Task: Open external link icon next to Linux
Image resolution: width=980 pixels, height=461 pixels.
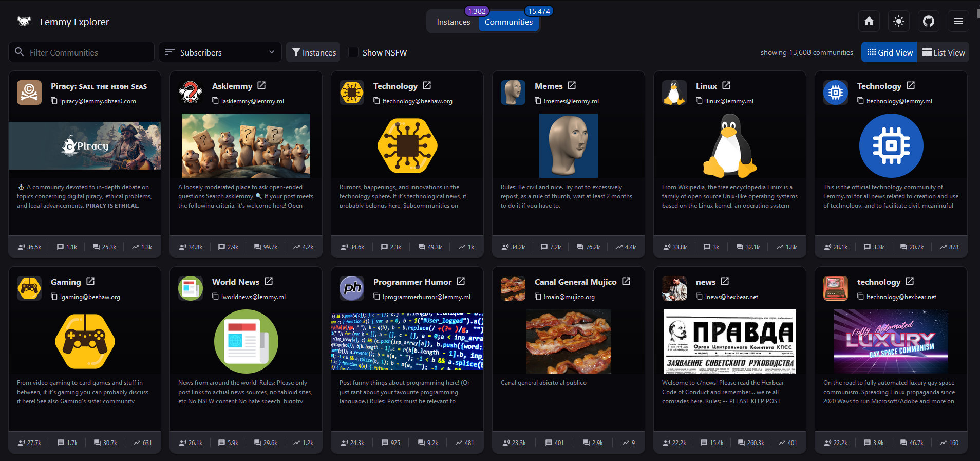Action: click(x=726, y=85)
